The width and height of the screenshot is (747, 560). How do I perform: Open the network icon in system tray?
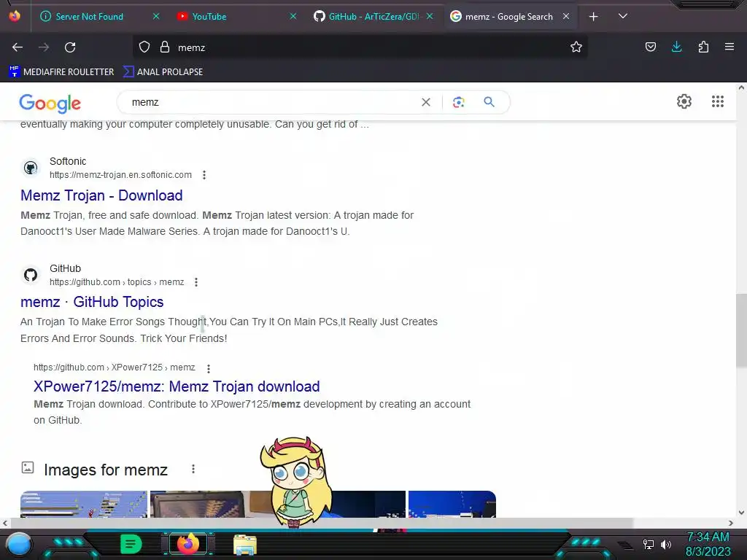648,544
